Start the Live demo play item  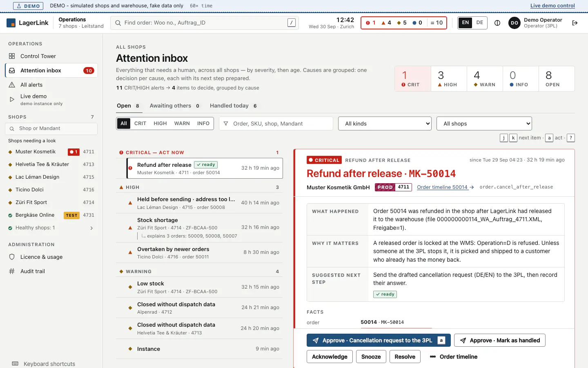tap(51, 99)
